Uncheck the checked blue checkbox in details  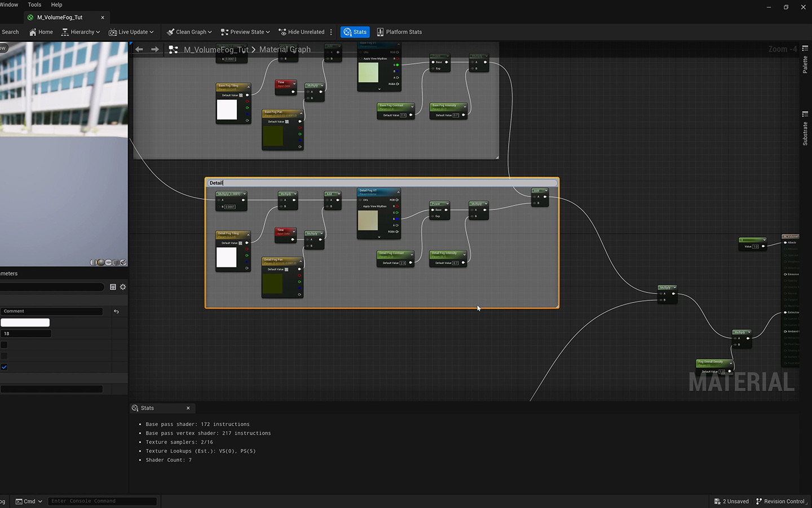4,367
